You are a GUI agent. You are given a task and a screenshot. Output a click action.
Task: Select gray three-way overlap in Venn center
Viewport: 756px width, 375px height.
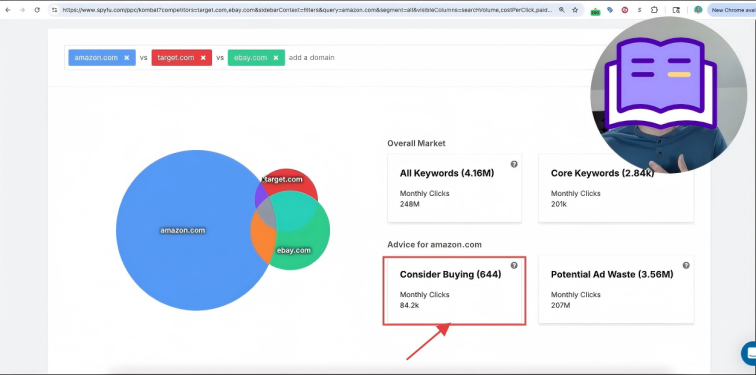point(267,214)
